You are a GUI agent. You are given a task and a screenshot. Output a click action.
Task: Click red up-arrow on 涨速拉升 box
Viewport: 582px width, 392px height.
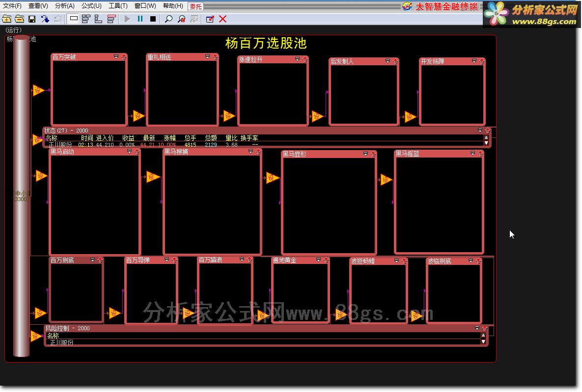[x=305, y=59]
